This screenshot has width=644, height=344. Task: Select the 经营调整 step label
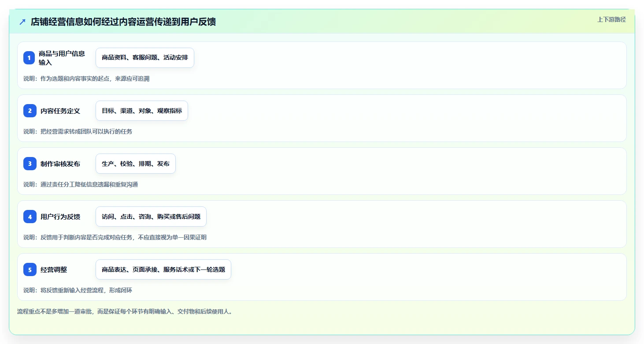tap(54, 269)
